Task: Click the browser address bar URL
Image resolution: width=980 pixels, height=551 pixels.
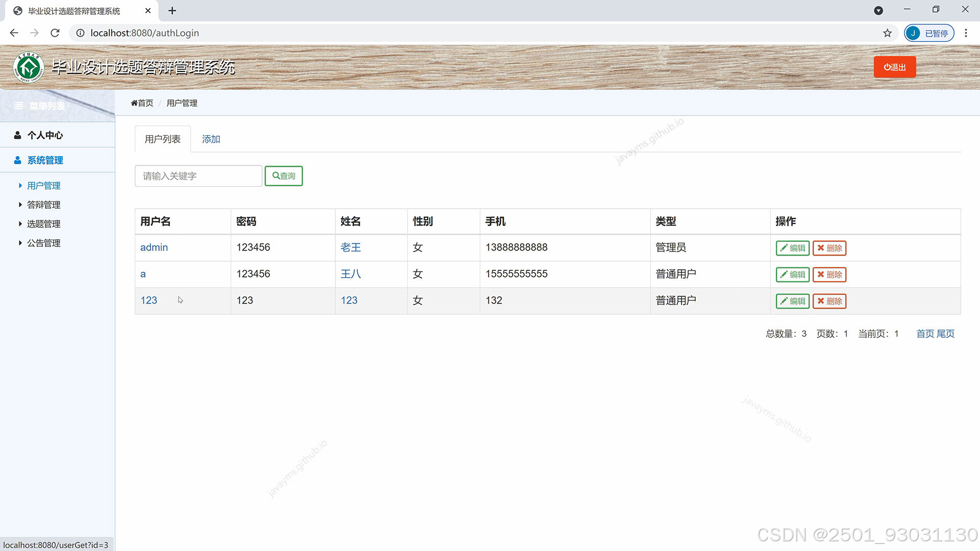Action: 144,33
